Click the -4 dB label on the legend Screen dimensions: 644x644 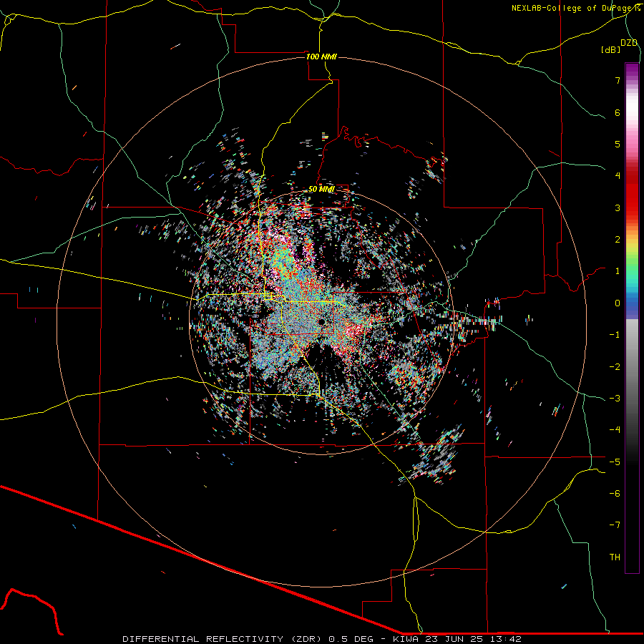pyautogui.click(x=615, y=430)
